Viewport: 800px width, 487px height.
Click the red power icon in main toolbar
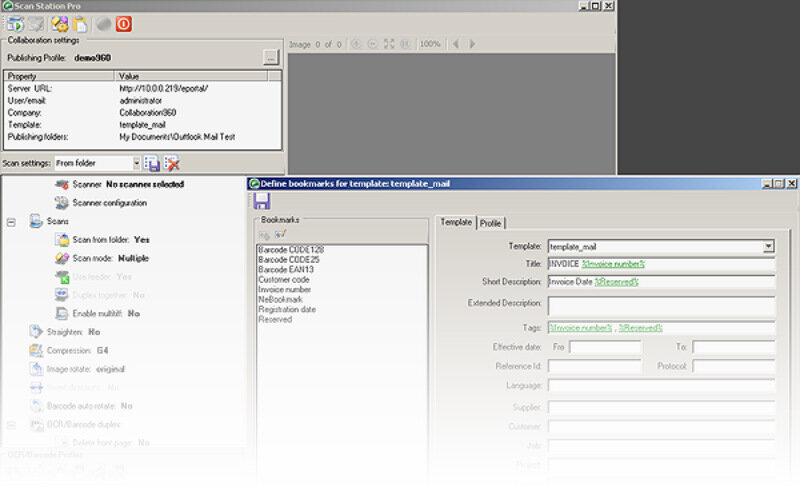pos(124,24)
